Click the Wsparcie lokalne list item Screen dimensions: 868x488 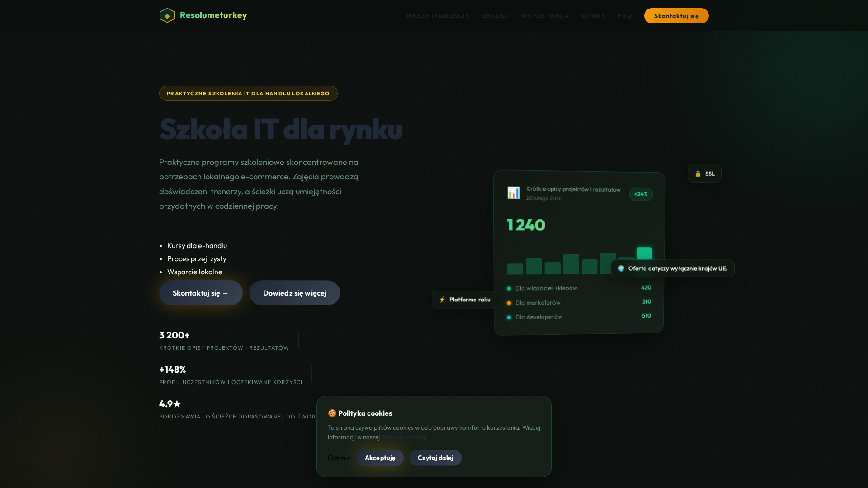(x=195, y=272)
